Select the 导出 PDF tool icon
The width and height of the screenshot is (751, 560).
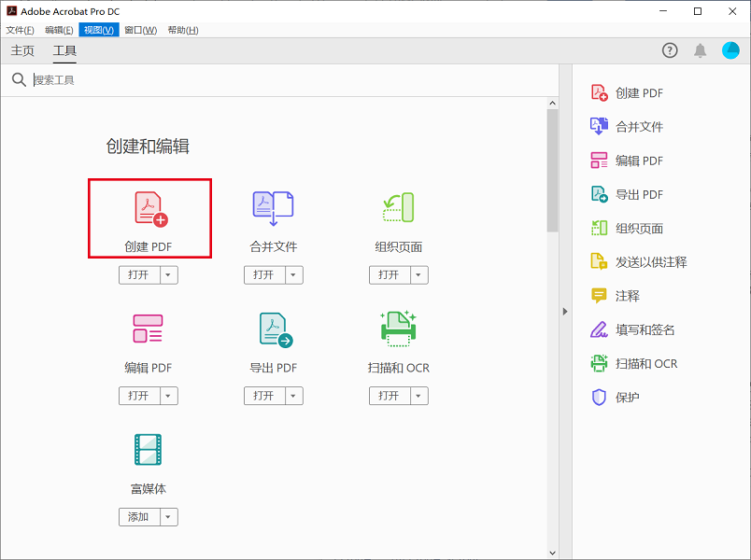[x=274, y=329]
